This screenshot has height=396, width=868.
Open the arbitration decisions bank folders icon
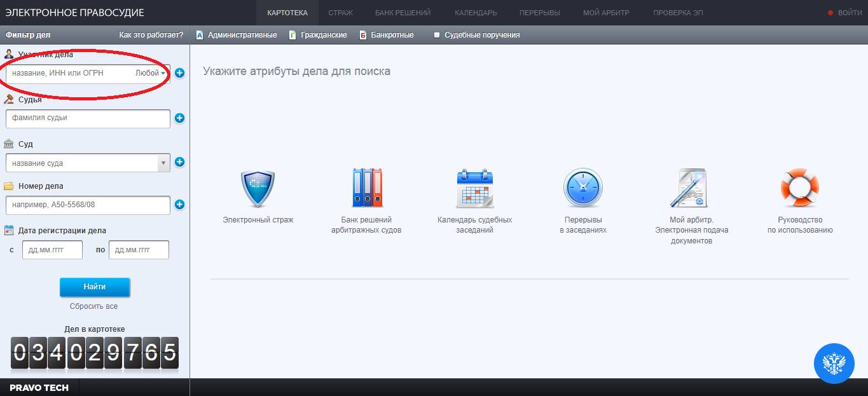click(367, 188)
